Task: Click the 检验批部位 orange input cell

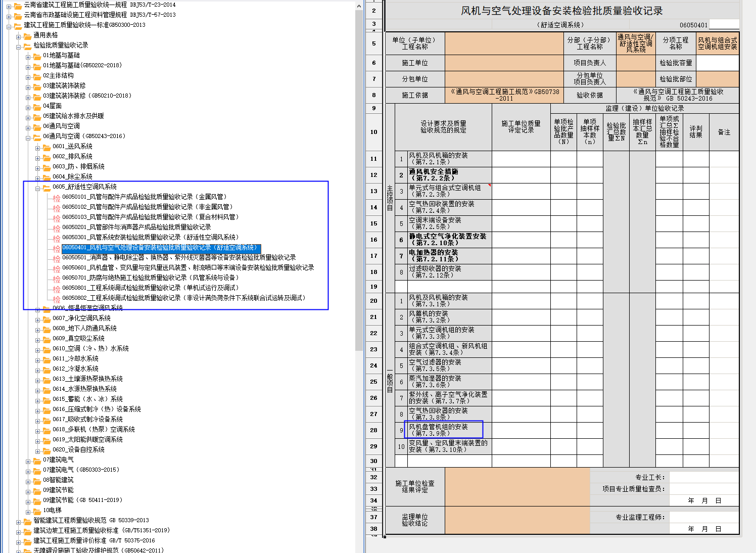Action: 718,79
